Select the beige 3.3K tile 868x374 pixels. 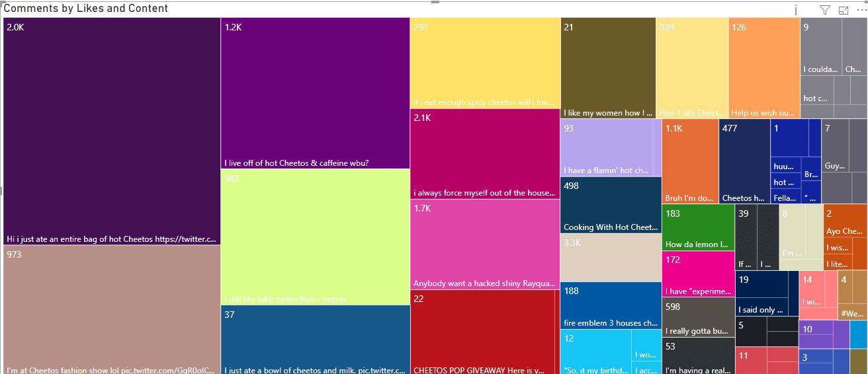(x=611, y=258)
